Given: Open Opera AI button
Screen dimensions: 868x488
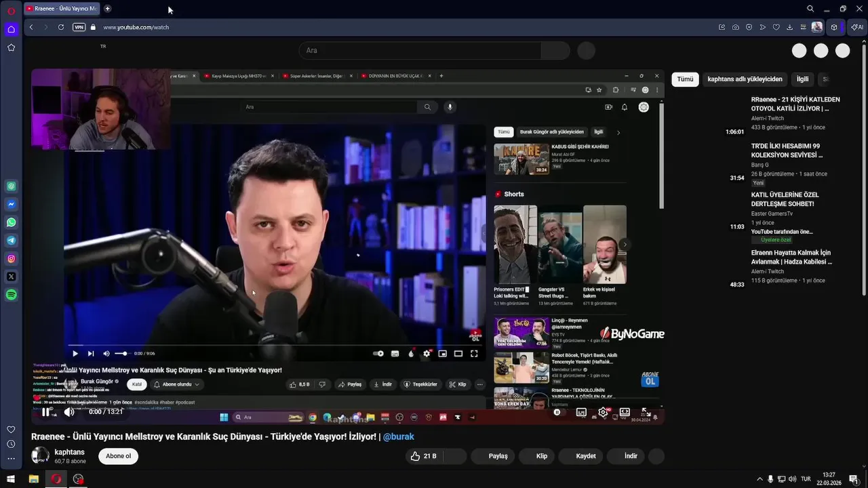Looking at the screenshot, I should coord(857,27).
